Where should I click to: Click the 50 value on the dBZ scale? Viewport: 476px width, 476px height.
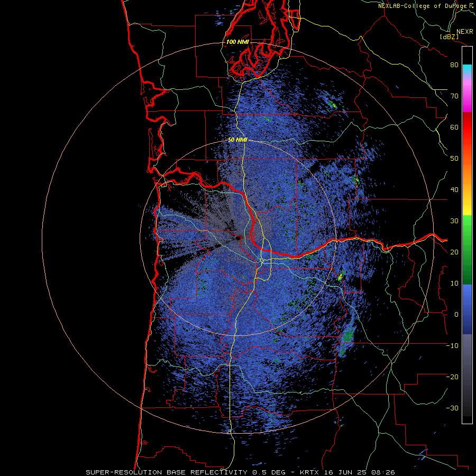[x=454, y=159]
